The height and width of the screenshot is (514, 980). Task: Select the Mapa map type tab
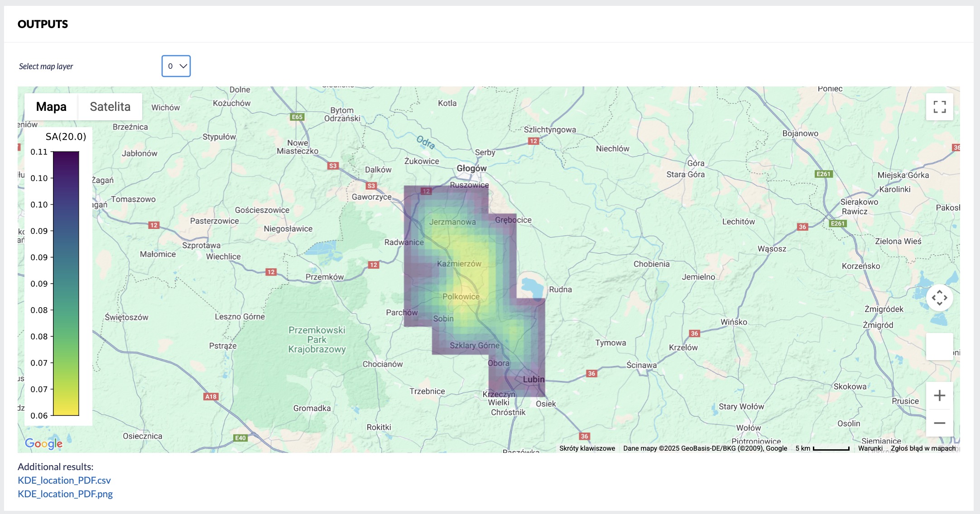pyautogui.click(x=51, y=107)
